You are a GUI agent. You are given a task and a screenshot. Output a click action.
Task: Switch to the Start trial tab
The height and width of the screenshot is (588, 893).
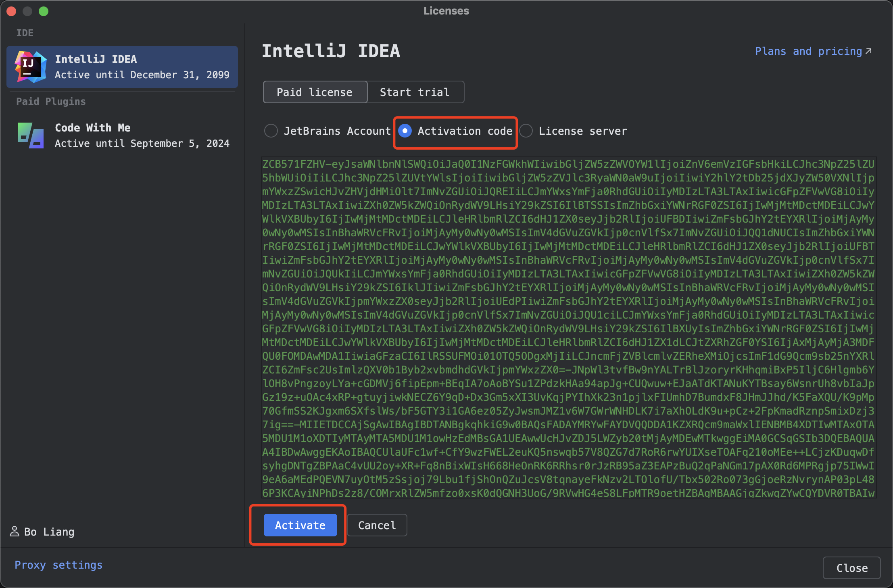(x=415, y=92)
